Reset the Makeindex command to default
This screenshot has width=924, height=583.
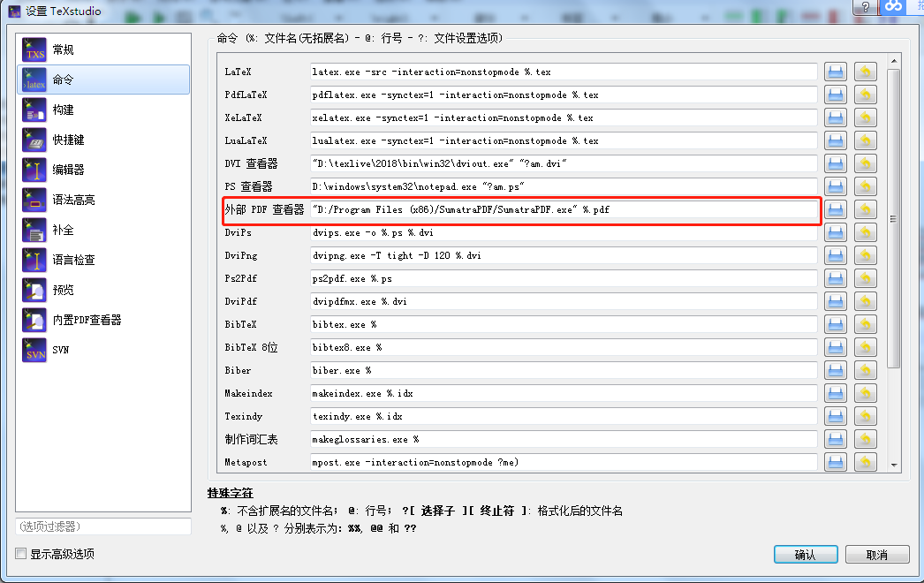pos(865,394)
